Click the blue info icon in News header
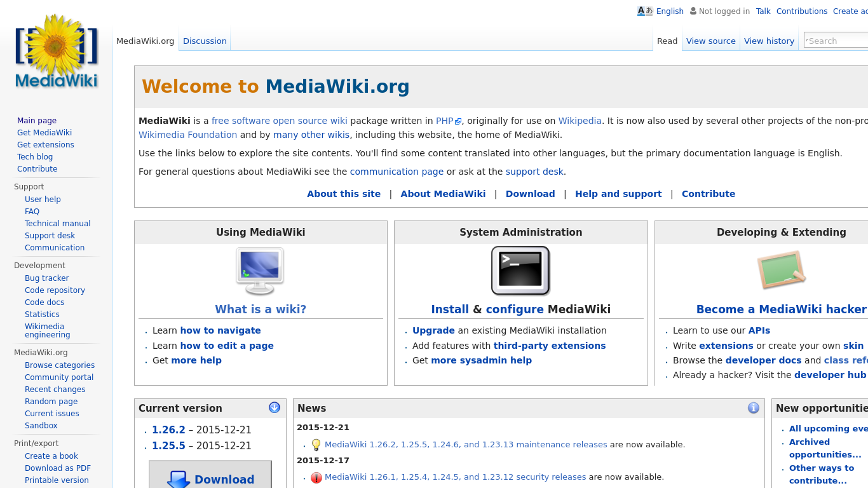The width and height of the screenshot is (868, 488). click(754, 408)
